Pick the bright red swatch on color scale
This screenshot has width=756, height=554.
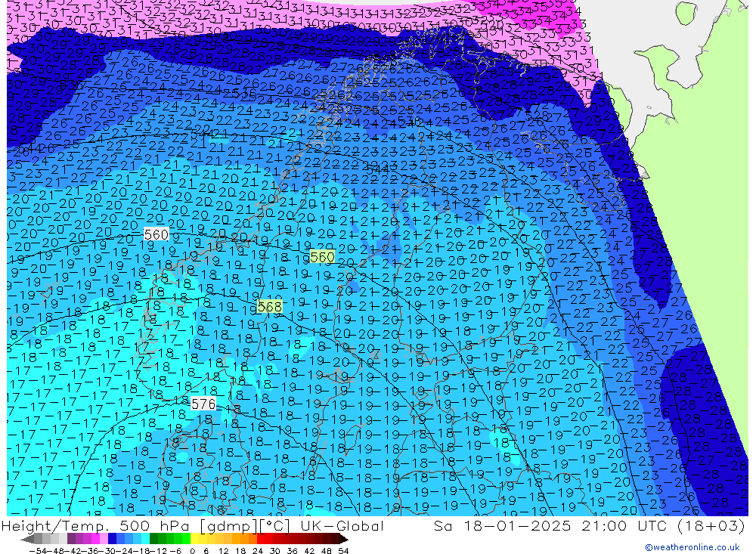pyautogui.click(x=261, y=540)
